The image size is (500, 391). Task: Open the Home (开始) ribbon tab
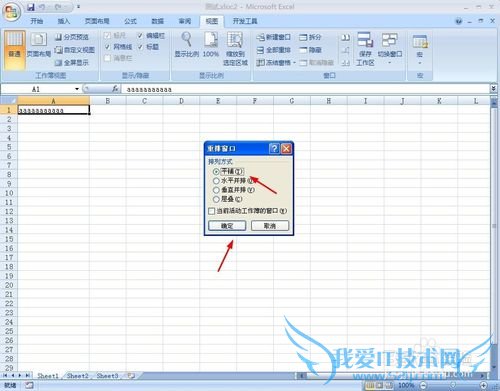pos(37,21)
